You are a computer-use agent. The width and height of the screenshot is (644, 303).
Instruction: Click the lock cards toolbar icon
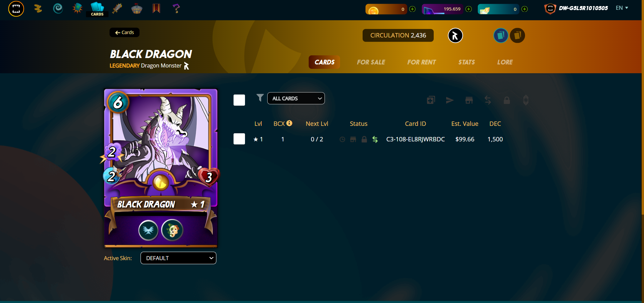click(x=507, y=100)
